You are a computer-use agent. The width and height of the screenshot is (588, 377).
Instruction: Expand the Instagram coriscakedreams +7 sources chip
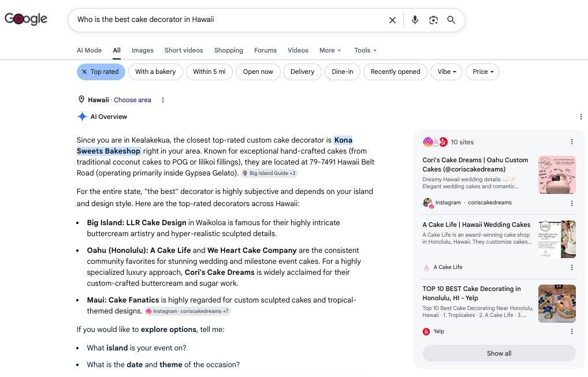tap(188, 311)
